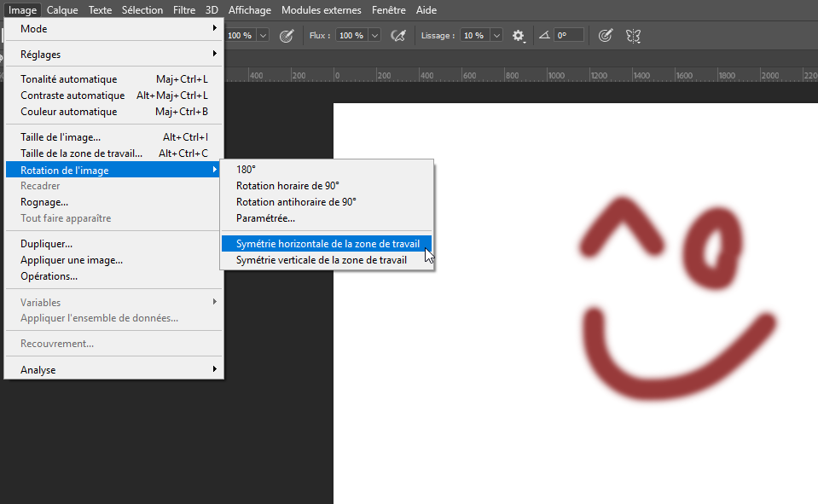Choose Symétrie verticale de la zone de travail
Viewport: 818px width, 504px height.
click(321, 260)
